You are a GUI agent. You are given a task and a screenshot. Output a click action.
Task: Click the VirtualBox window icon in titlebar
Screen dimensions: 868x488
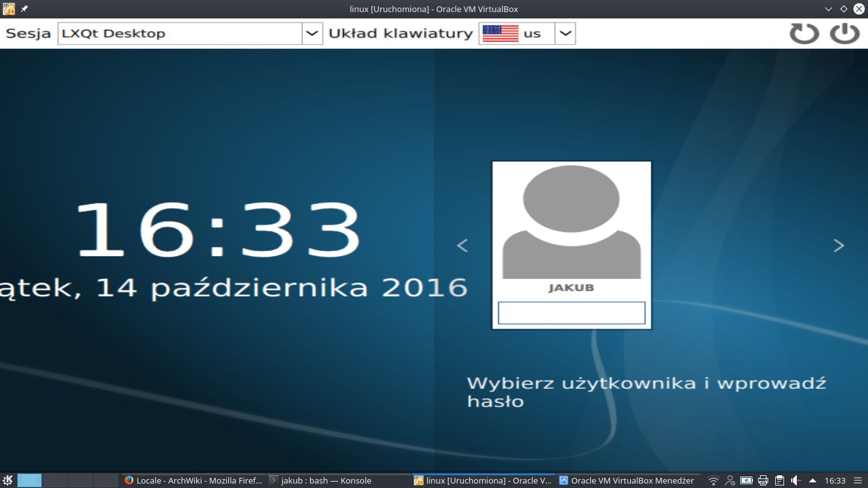[x=9, y=9]
